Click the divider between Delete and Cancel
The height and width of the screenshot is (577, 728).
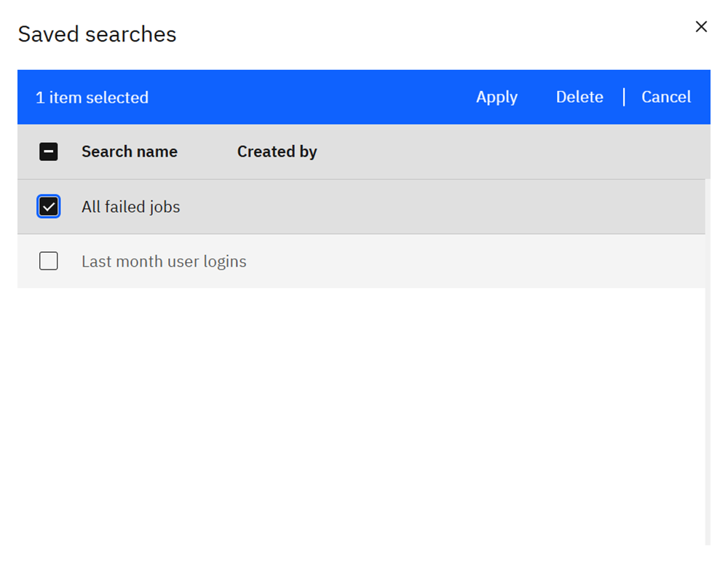pyautogui.click(x=624, y=97)
